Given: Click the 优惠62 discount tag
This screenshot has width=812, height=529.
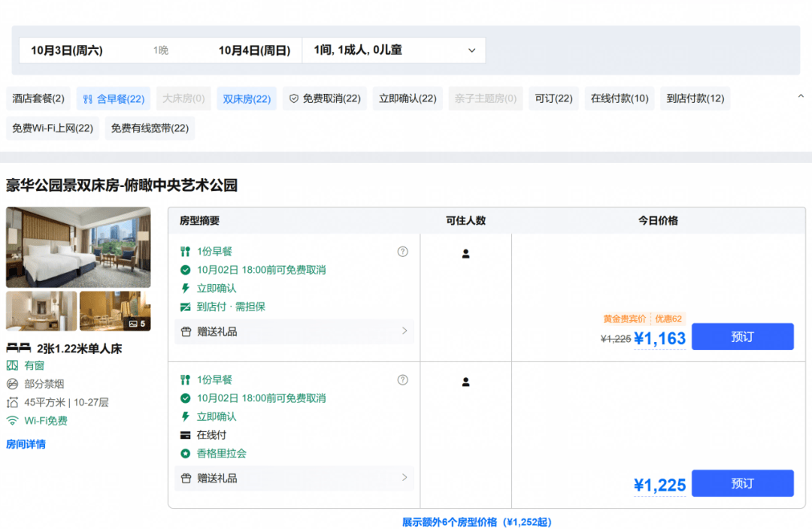Looking at the screenshot, I should point(668,319).
